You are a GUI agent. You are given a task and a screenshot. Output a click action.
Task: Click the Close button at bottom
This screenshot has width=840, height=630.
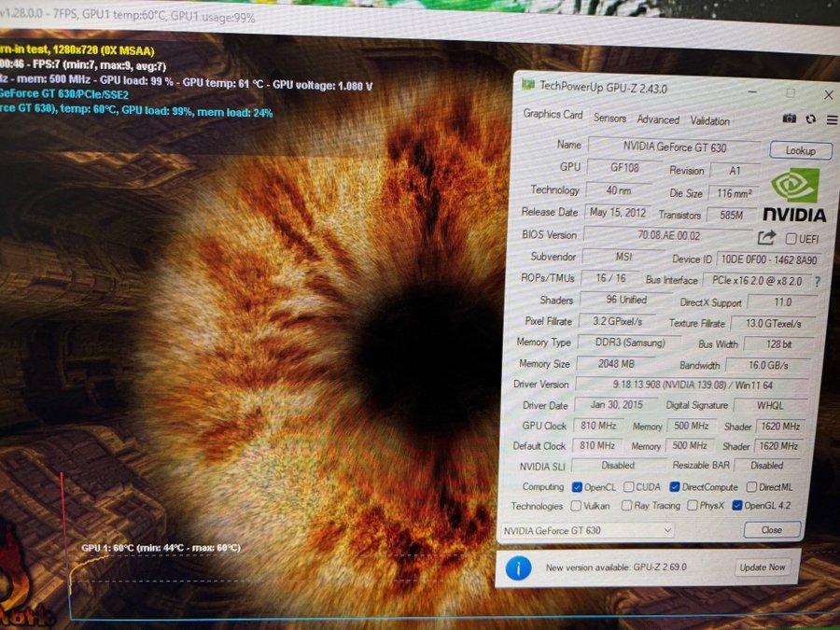point(772,530)
